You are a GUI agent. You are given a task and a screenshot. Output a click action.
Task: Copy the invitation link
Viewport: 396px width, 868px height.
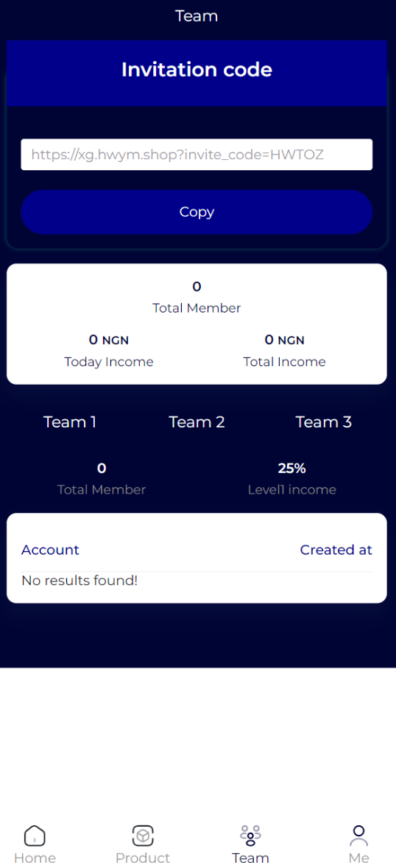pos(197,212)
